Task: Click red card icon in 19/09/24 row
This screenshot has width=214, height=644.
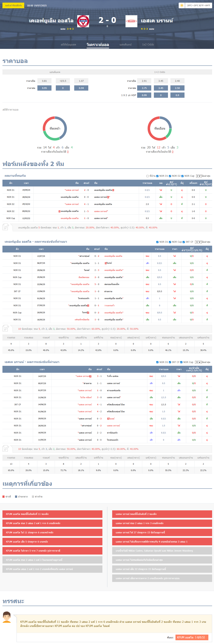Action: click(x=113, y=190)
